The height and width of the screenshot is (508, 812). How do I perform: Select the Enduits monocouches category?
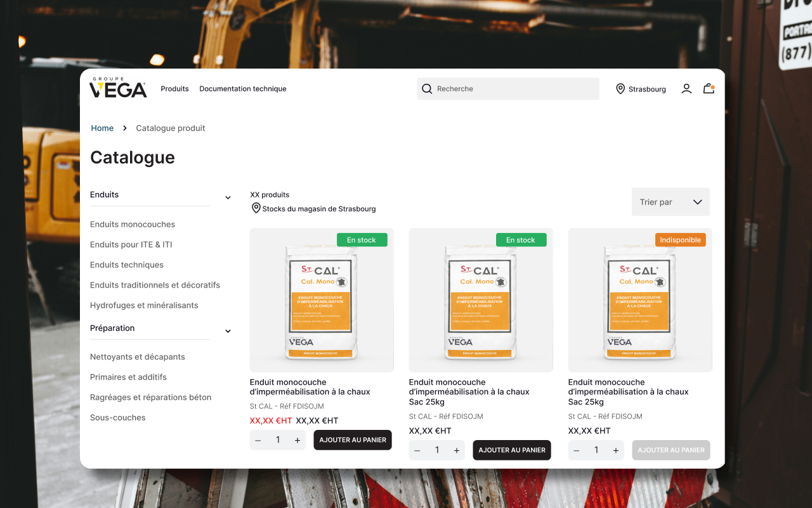point(133,224)
